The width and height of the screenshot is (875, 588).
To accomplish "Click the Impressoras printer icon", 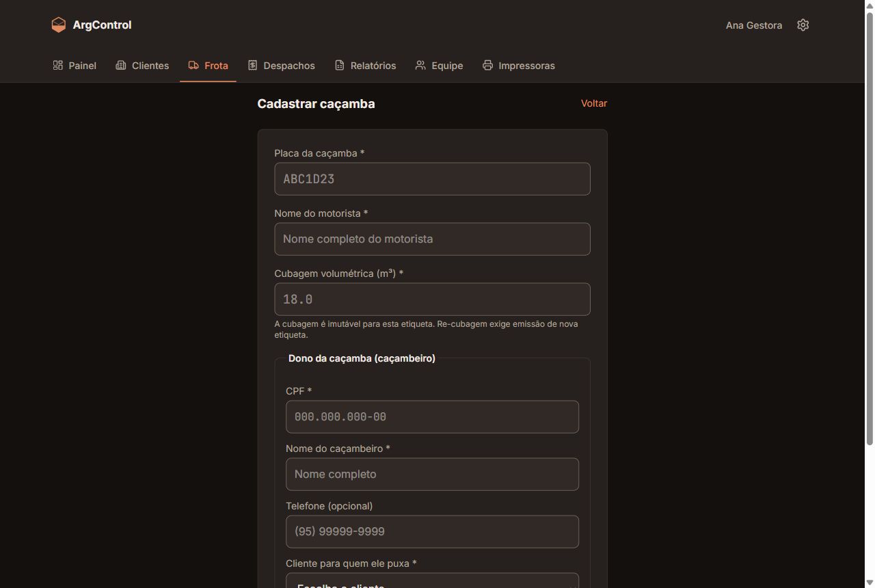I will [x=487, y=65].
